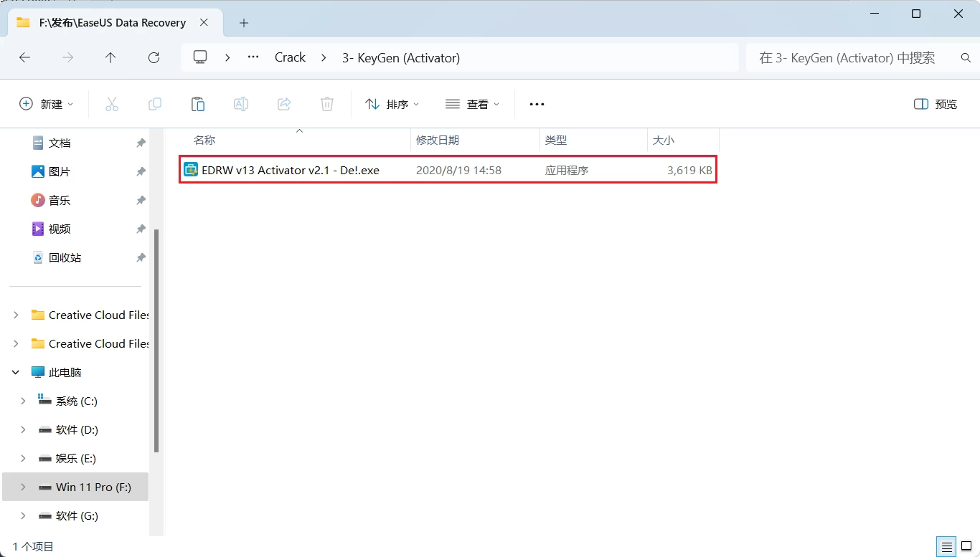Unpin 文档 using its pin icon
Viewport: 980px width, 557px height.
pos(141,143)
